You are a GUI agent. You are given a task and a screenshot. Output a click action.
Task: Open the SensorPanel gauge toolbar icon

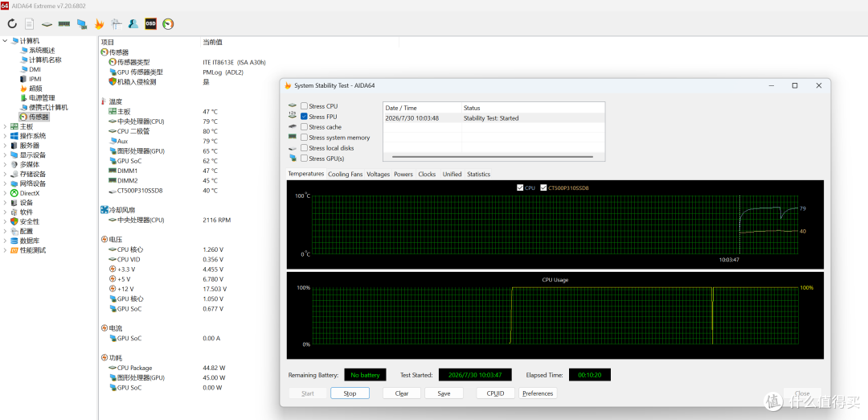[x=168, y=24]
